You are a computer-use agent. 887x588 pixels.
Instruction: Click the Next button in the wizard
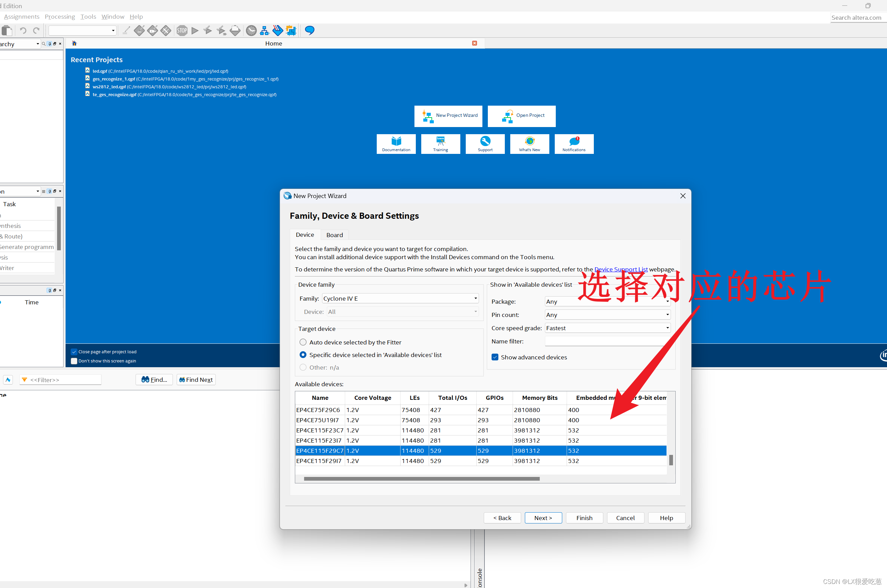point(543,518)
